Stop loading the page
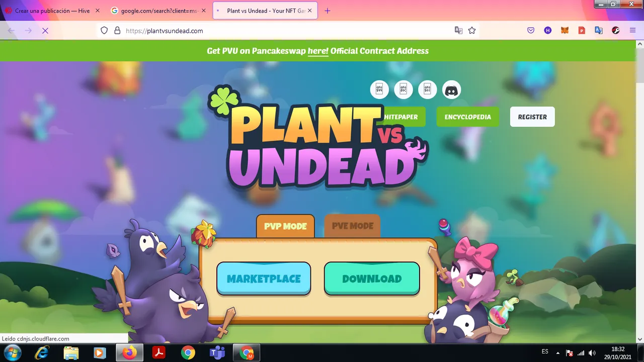 tap(45, 31)
